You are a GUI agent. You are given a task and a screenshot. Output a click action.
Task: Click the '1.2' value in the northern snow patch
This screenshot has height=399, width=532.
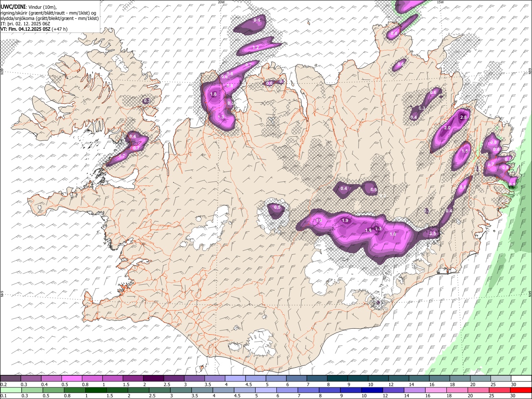(256, 48)
